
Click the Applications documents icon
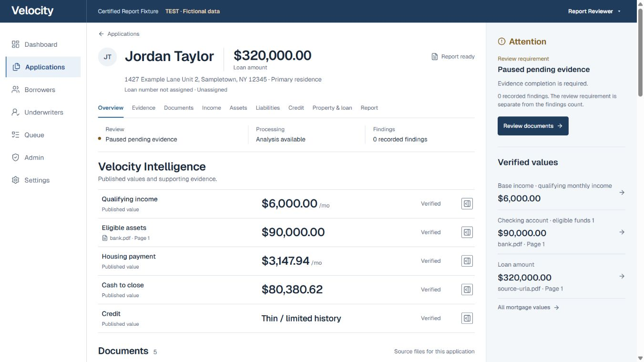16,67
